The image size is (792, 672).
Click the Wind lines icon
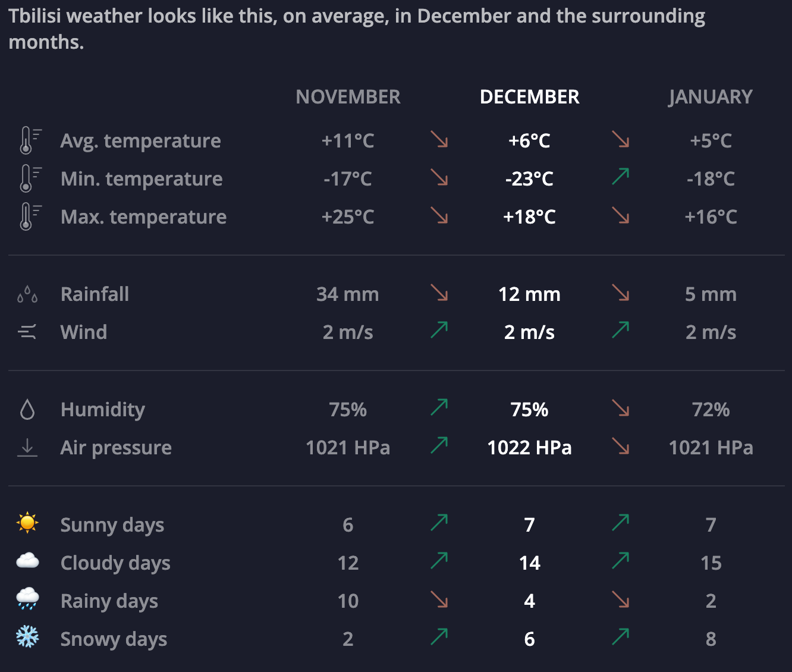tap(27, 332)
